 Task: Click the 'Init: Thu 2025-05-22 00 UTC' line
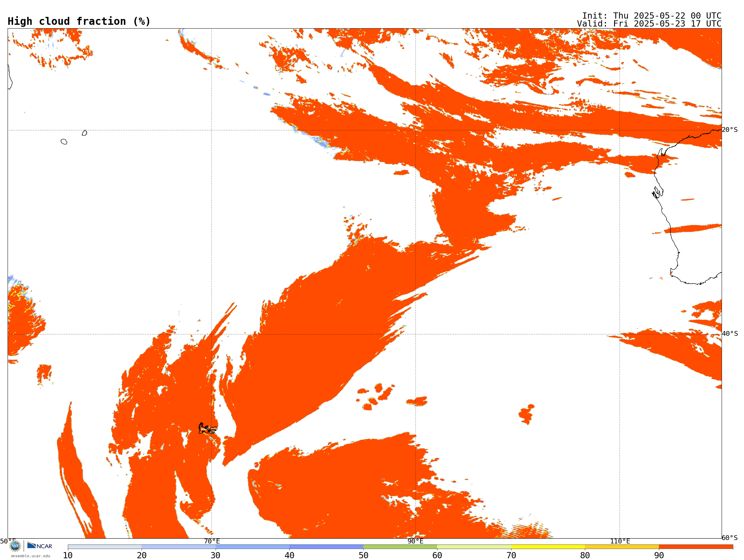(x=652, y=16)
